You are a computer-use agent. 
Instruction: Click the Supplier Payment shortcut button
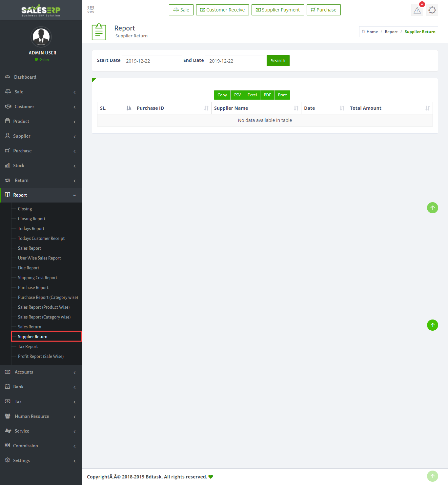[x=277, y=10]
